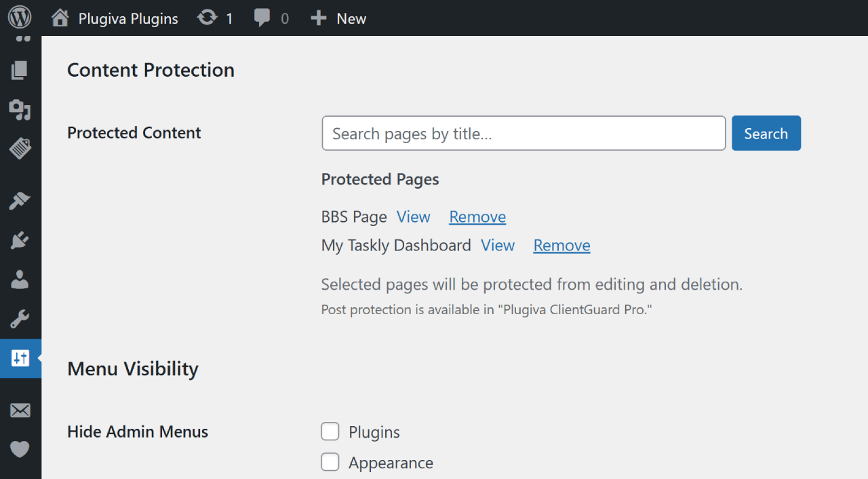View the My Taskly Dashboard page

pyautogui.click(x=497, y=245)
